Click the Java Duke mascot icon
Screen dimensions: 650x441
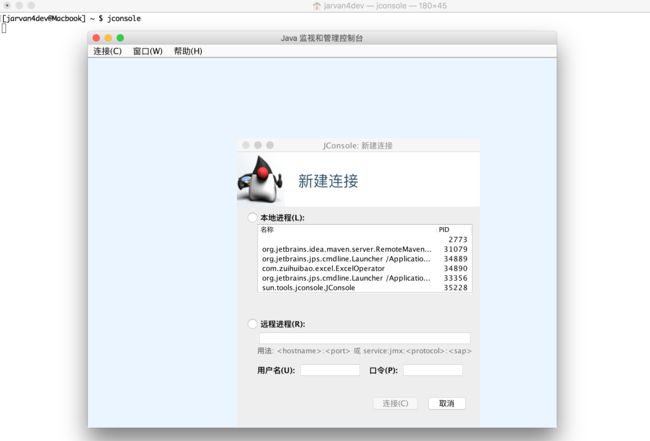click(x=260, y=179)
